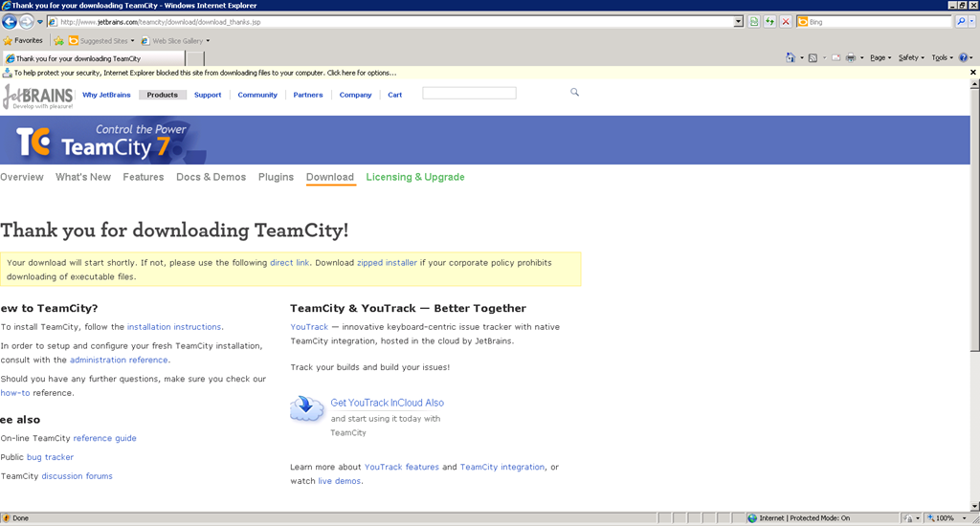Expand the address bar history dropdown
Image resolution: width=980 pixels, height=526 pixels.
(x=738, y=22)
